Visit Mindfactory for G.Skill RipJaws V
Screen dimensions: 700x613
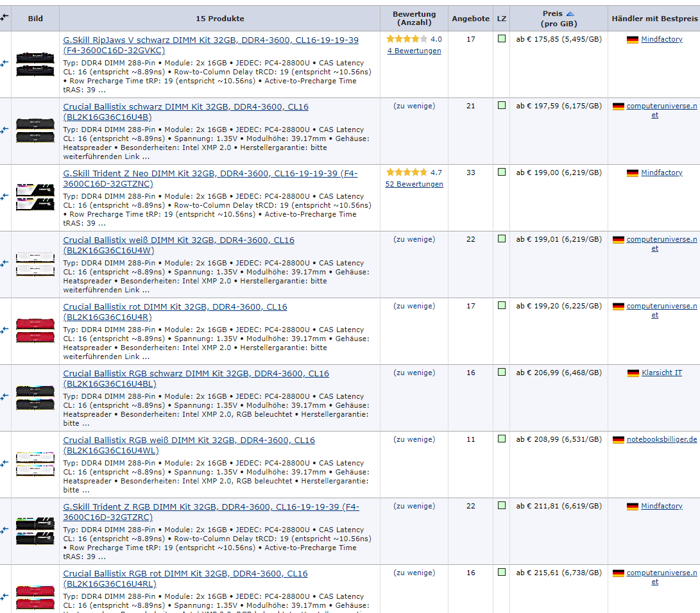coord(662,39)
